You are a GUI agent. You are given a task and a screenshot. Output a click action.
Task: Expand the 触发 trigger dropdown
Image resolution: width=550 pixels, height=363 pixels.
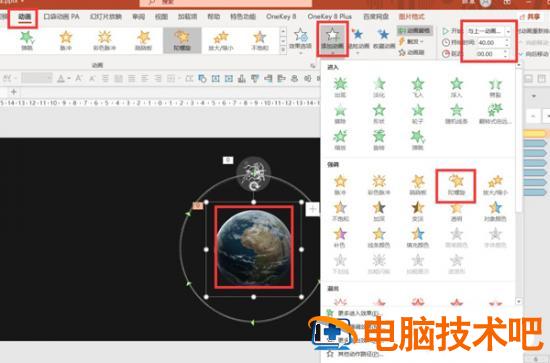point(411,41)
